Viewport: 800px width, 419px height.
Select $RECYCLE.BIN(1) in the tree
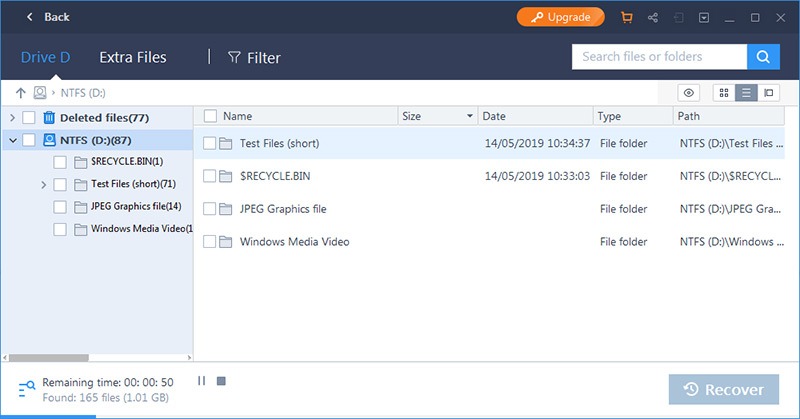coord(127,162)
